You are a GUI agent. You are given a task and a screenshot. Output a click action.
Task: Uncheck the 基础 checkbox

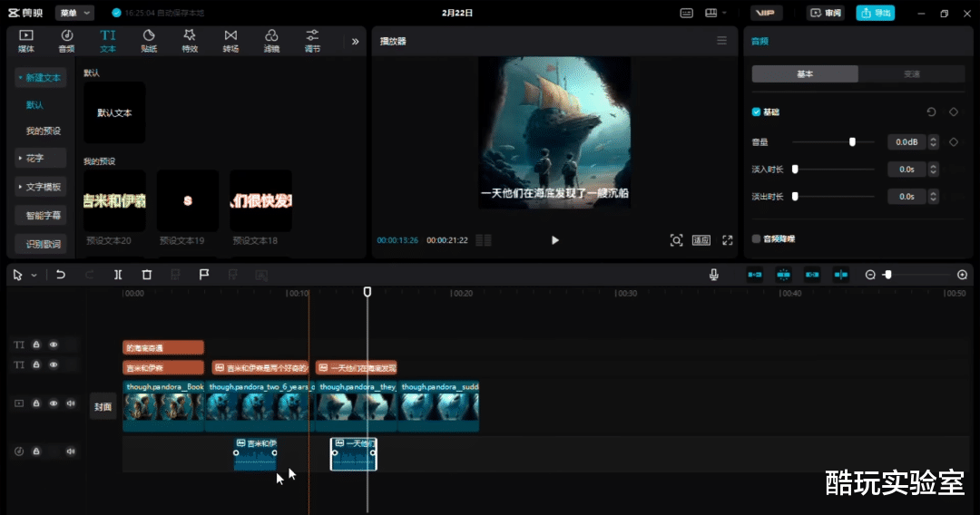click(x=756, y=112)
